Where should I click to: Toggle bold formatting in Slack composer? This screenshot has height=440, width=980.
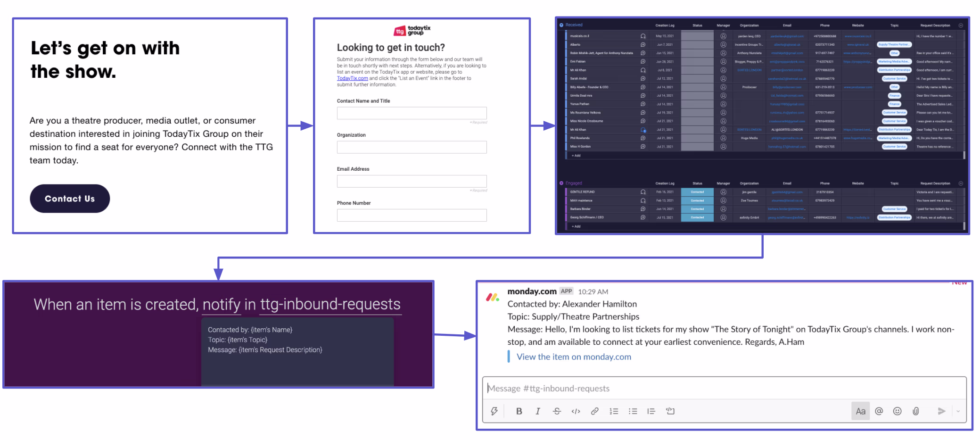coord(519,411)
